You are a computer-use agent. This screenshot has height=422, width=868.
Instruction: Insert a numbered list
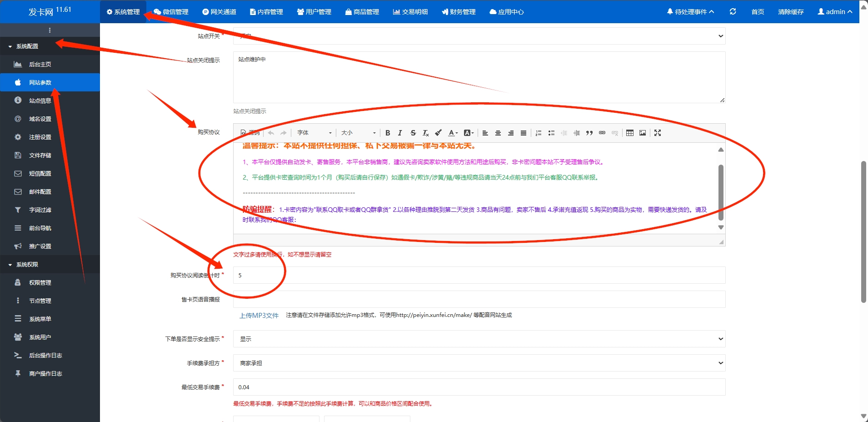click(539, 133)
